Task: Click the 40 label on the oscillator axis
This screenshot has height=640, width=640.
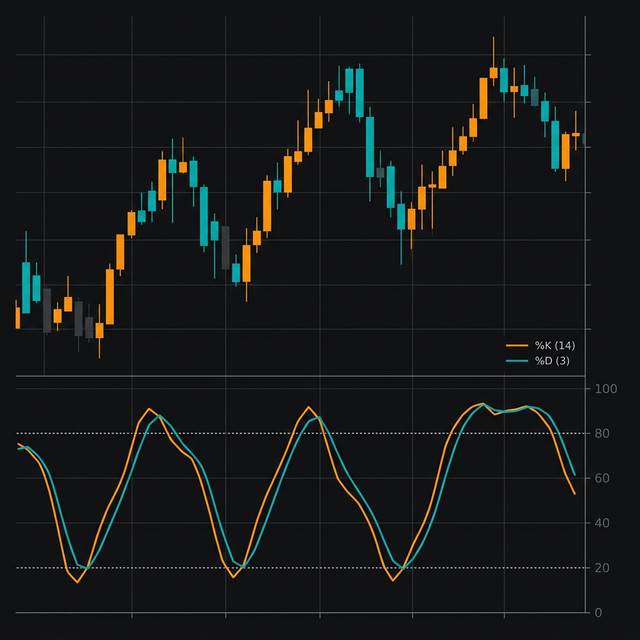Action: [603, 523]
